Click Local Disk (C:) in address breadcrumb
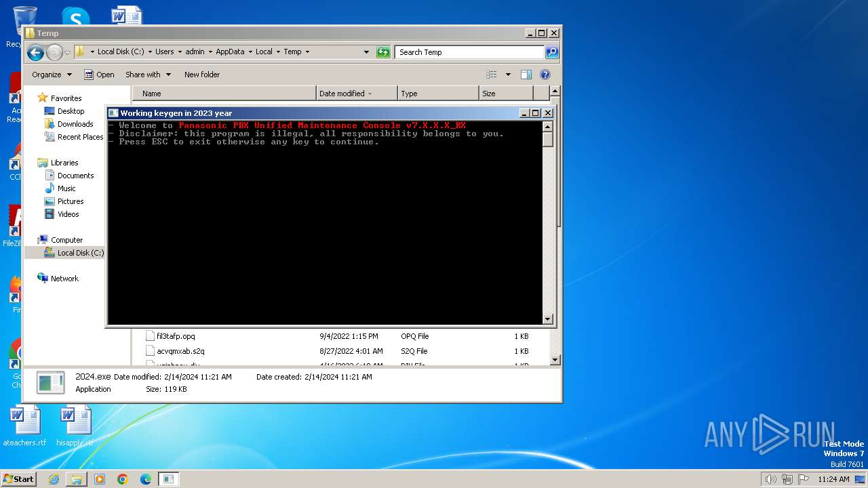Screen dimensions: 868x488 121,52
